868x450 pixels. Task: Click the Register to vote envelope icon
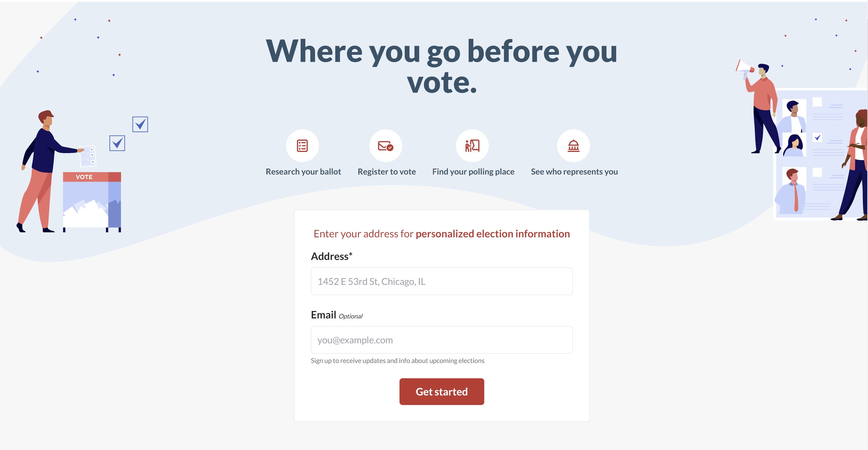[x=386, y=145]
